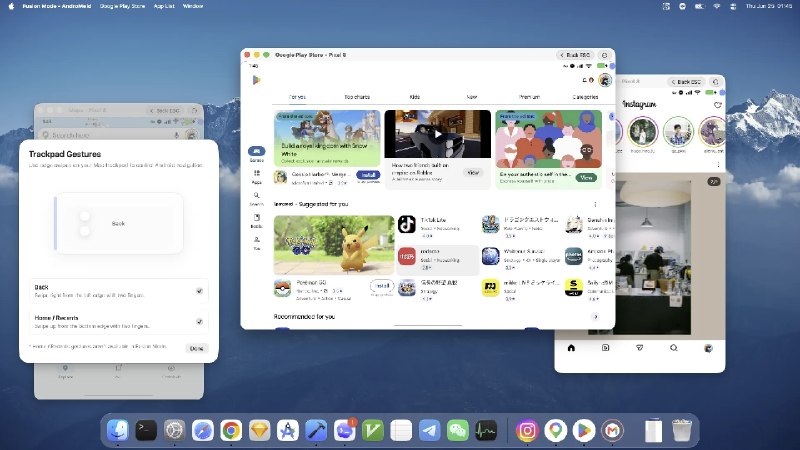The width and height of the screenshot is (800, 450).
Task: Open Suggested for you more options menu
Action: pos(595,204)
